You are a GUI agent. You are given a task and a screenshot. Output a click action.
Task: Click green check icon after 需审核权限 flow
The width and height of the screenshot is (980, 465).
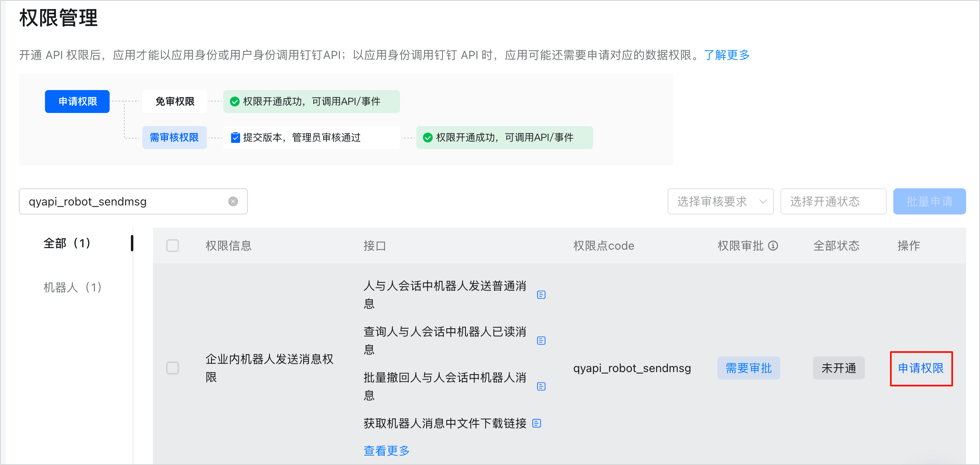427,138
